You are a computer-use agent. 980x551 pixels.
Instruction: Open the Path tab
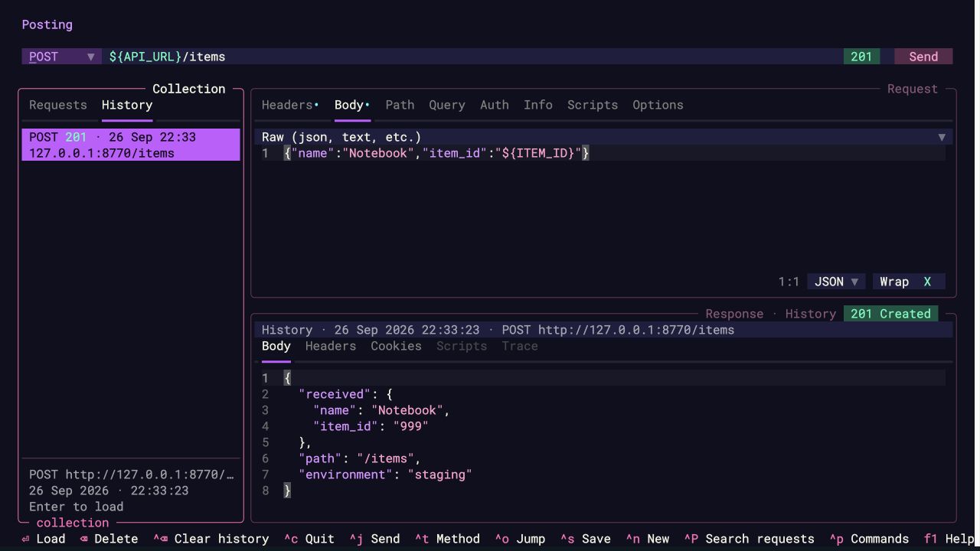click(400, 105)
